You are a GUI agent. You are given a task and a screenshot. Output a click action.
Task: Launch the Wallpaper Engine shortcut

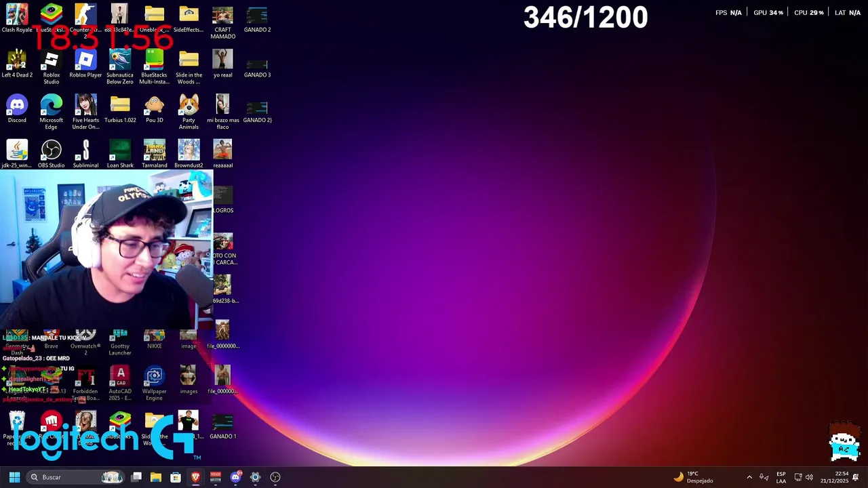tap(154, 384)
